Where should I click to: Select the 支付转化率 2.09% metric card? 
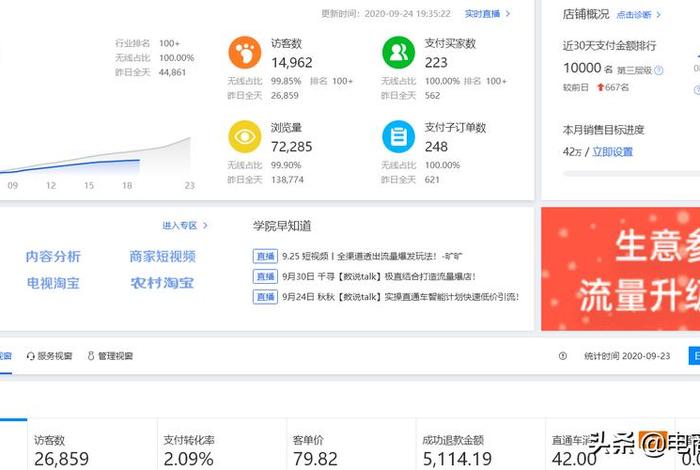(x=222, y=444)
